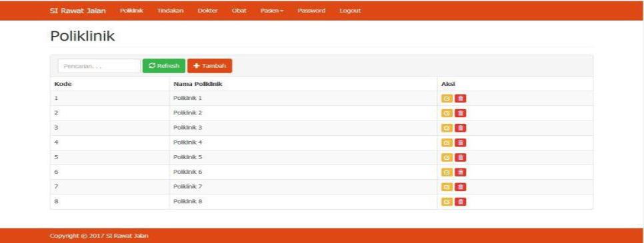Click the Poliklinik page heading
Image resolution: width=644 pixels, height=243 pixels.
coord(82,37)
